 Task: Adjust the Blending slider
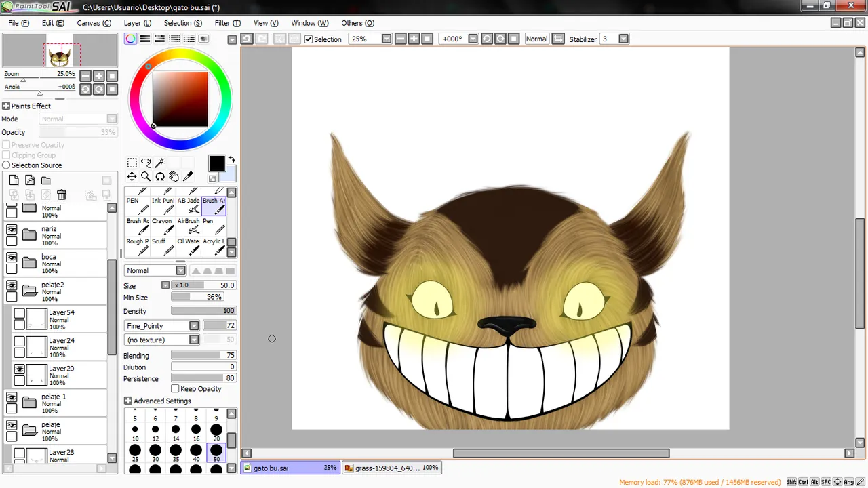click(203, 355)
